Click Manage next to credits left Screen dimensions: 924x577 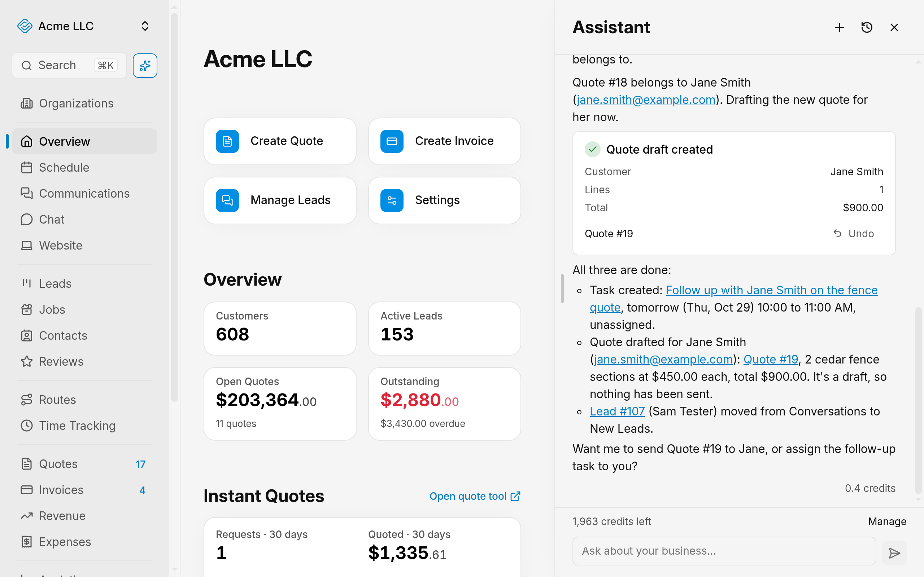887,521
